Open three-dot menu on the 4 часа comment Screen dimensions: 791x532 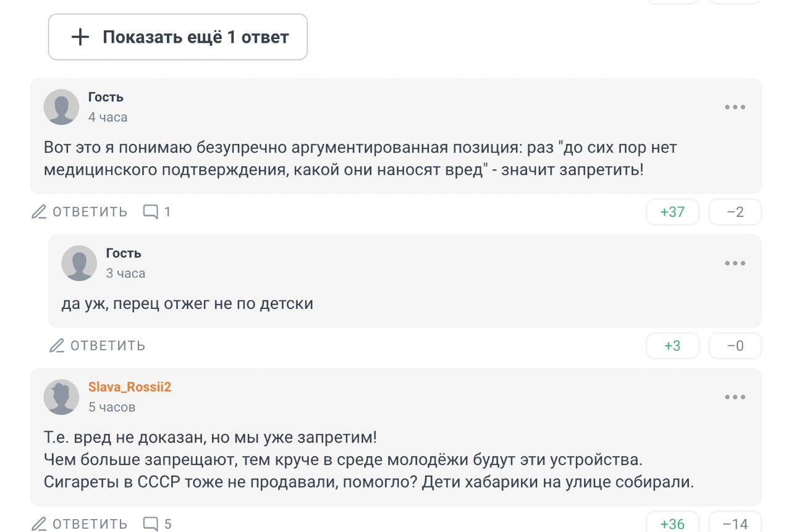[735, 108]
